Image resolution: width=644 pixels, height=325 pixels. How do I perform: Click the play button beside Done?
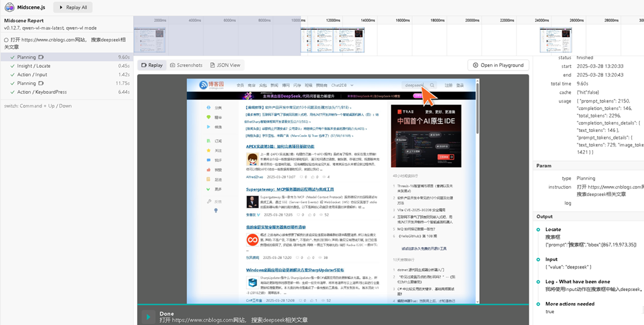(x=148, y=317)
